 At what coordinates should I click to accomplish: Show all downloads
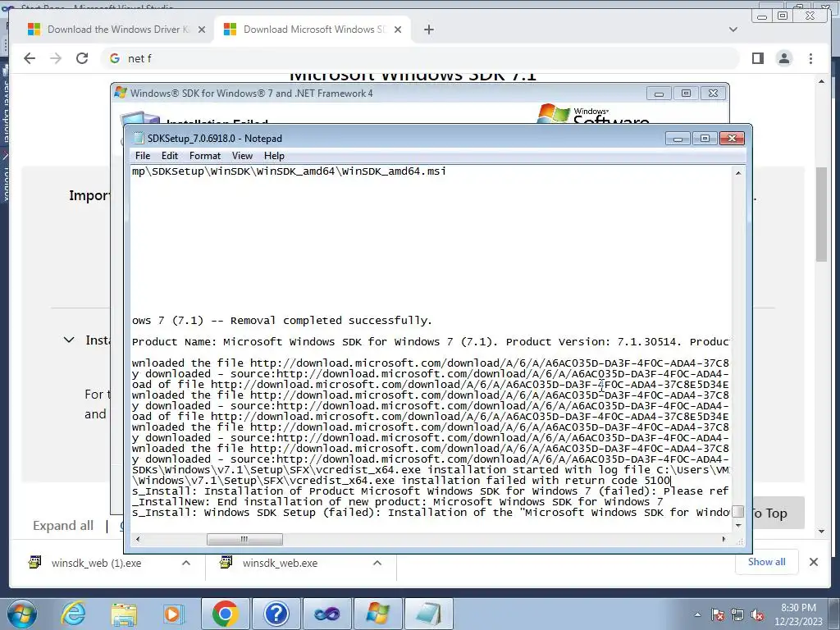(767, 561)
